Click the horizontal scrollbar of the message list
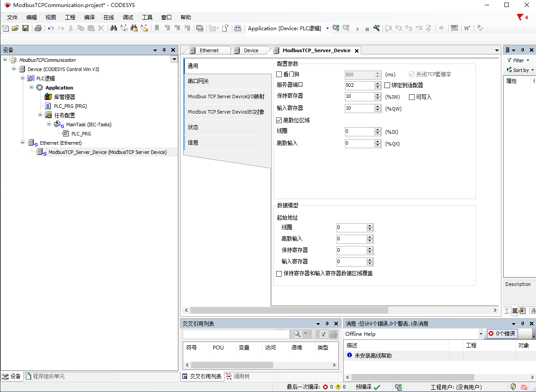 [413, 377]
